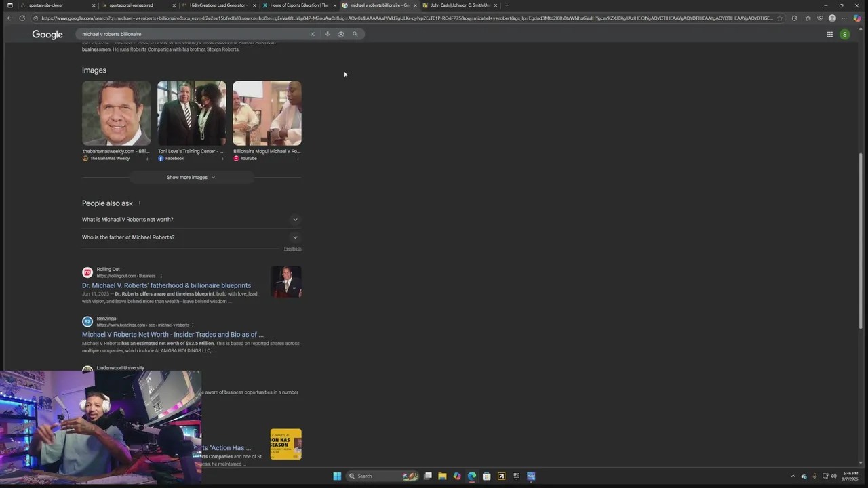Open options menu for Benzinga result
Screen dimensions: 868x488
193,325
